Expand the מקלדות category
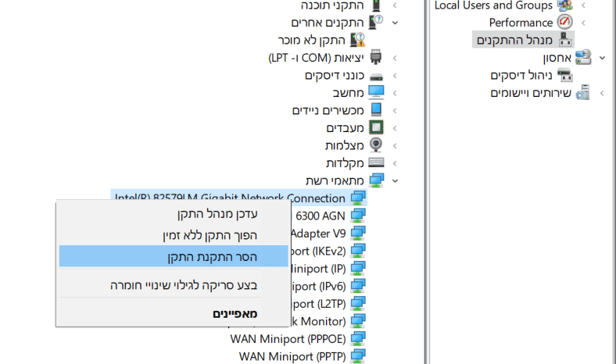The width and height of the screenshot is (616, 364). pyautogui.click(x=395, y=163)
